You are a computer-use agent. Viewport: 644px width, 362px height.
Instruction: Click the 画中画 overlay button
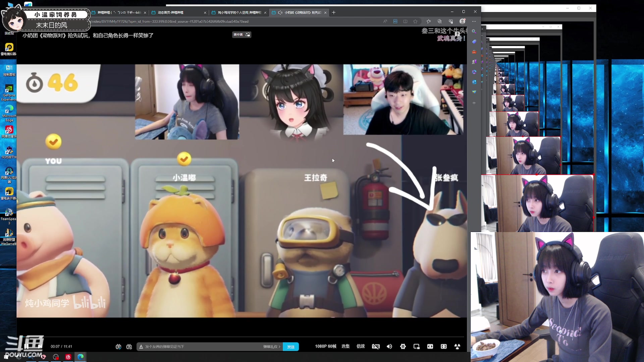click(241, 35)
